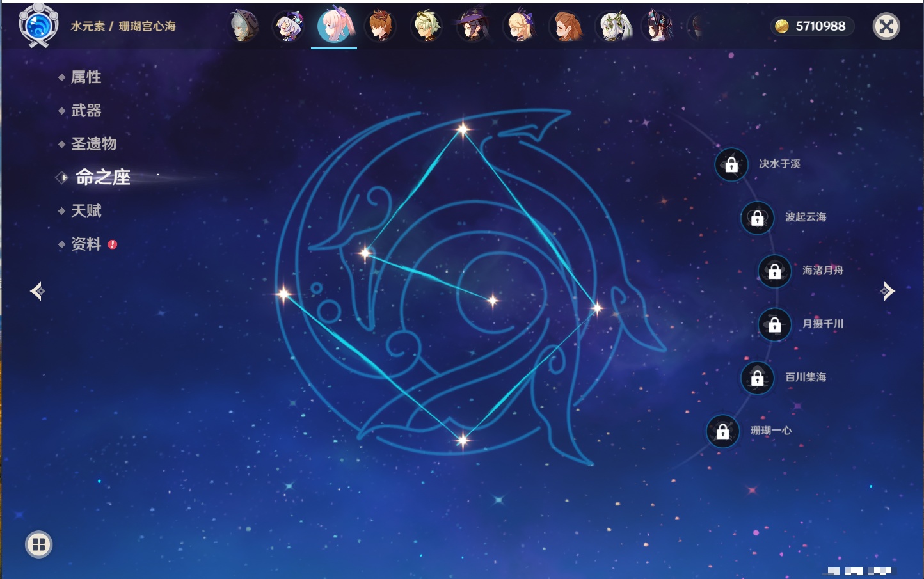Select the 月摄千川 constellation label
This screenshot has width=924, height=579.
point(823,324)
